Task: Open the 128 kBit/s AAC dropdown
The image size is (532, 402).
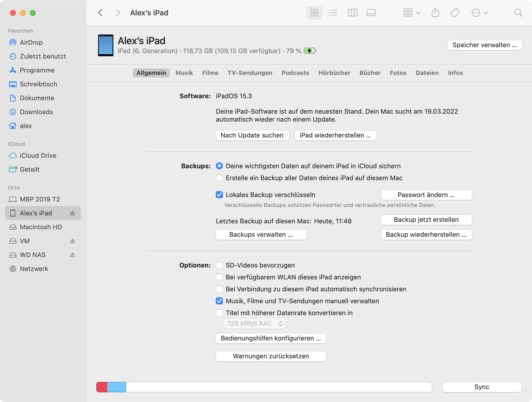Action: (255, 324)
